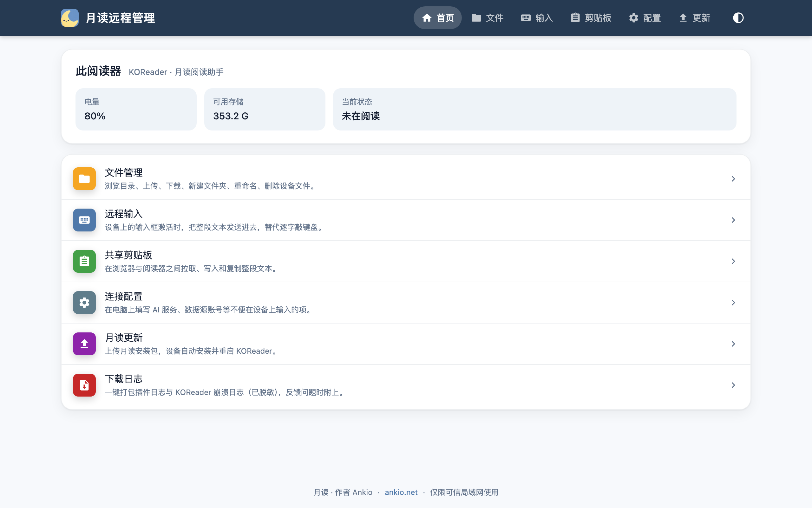
Task: Click the green clipboard icon for 共享剪贴板
Action: click(x=84, y=261)
